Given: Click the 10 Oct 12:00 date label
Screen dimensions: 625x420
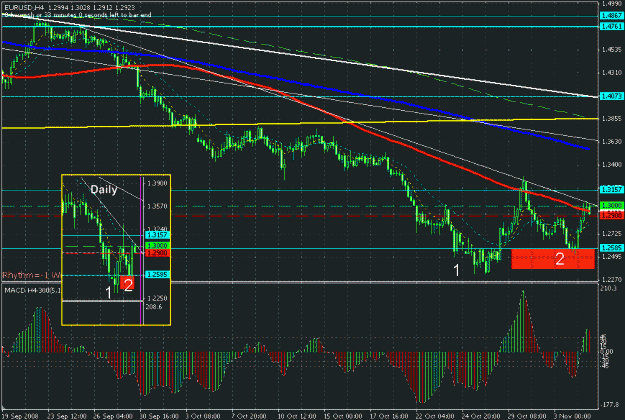Looking at the screenshot, I should click(298, 416).
